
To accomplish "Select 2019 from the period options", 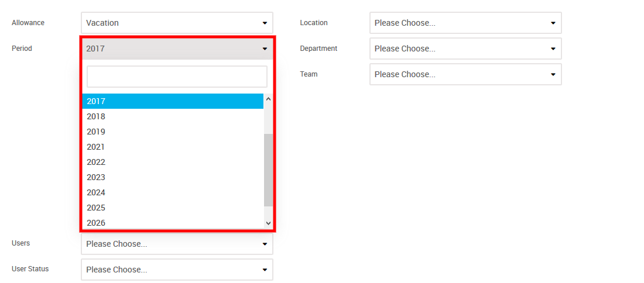I will (173, 132).
